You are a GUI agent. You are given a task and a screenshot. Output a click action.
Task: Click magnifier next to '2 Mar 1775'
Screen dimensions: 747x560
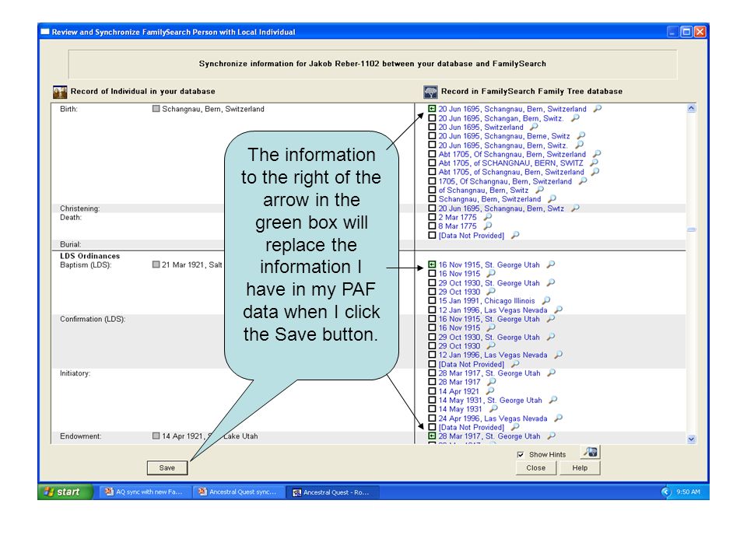(487, 217)
